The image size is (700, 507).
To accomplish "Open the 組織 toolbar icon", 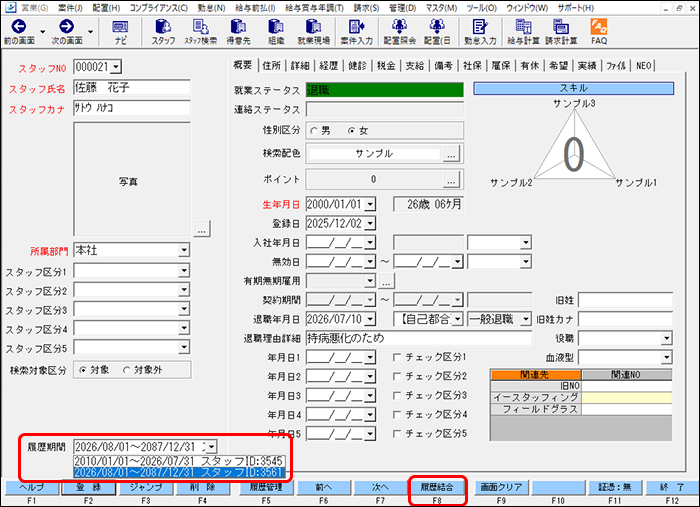I will [x=276, y=27].
